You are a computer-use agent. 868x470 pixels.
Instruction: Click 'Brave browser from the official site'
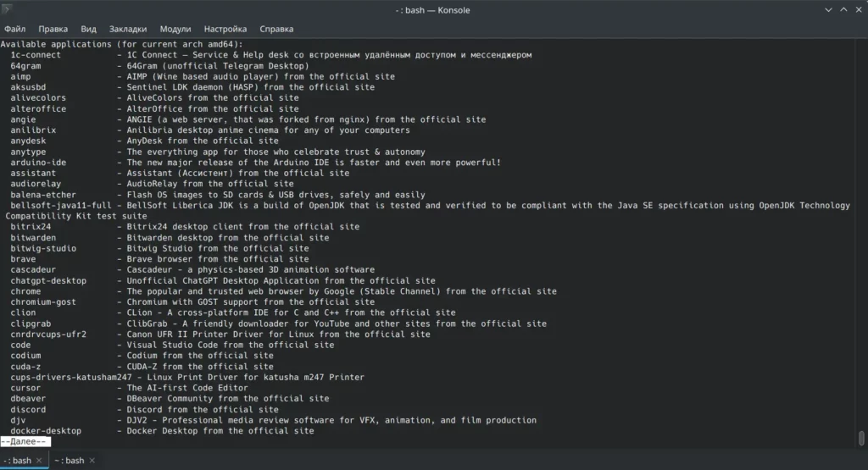point(218,259)
